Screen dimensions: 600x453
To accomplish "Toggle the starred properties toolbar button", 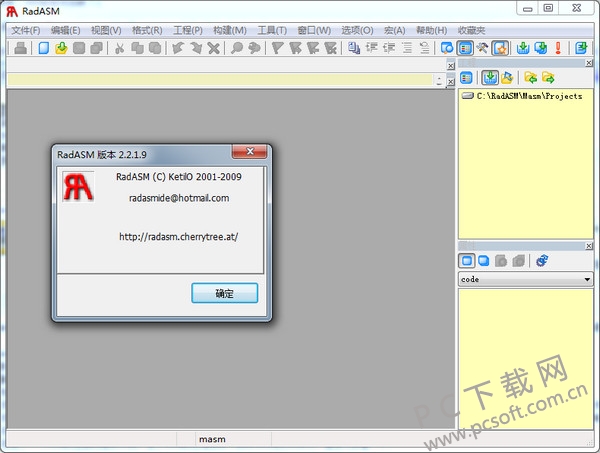I will pyautogui.click(x=500, y=48).
